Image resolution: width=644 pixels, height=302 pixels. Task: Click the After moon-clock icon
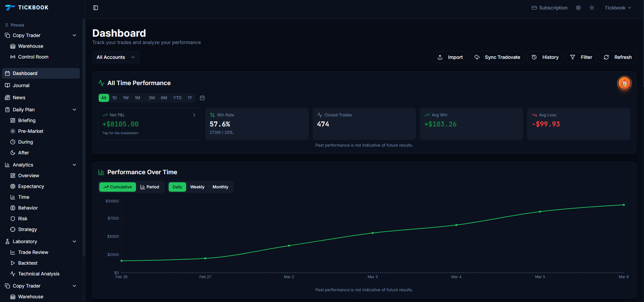(13, 153)
